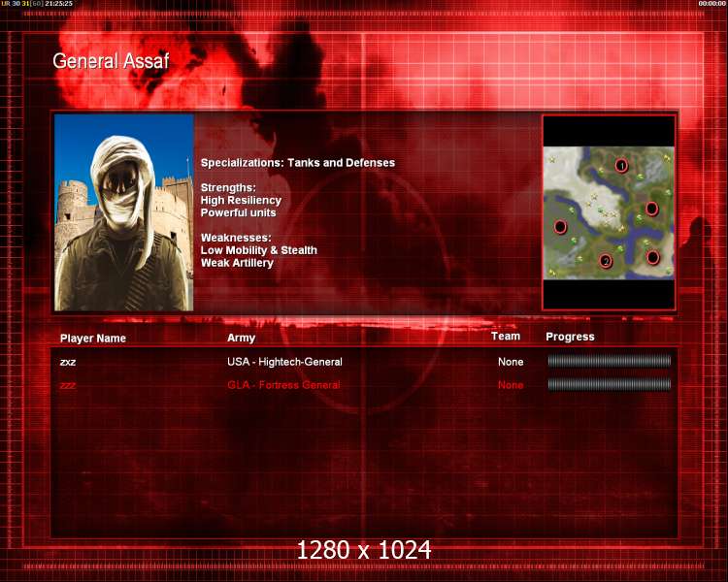728x582 pixels.
Task: Click the red "None" team value for zzz
Action: click(511, 385)
